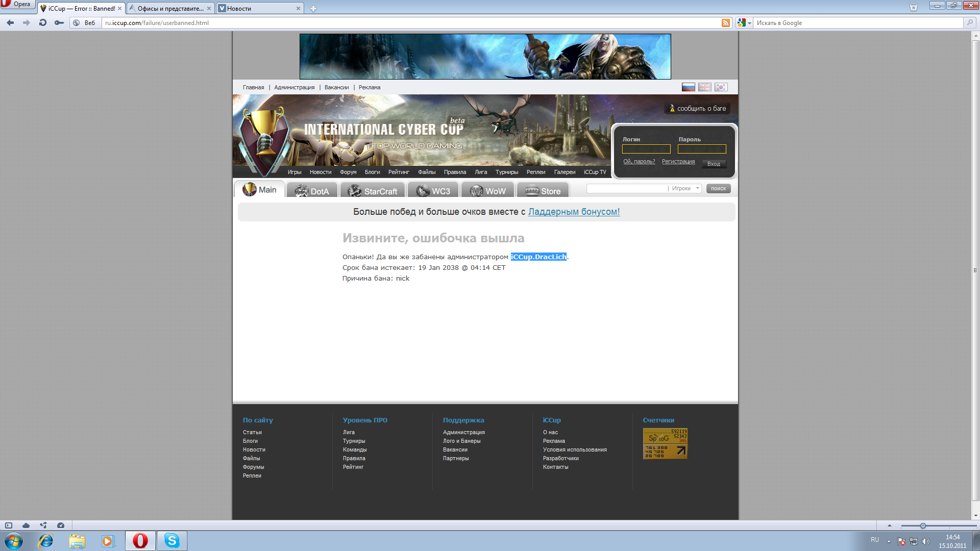Open the top Администрация link

coord(295,87)
